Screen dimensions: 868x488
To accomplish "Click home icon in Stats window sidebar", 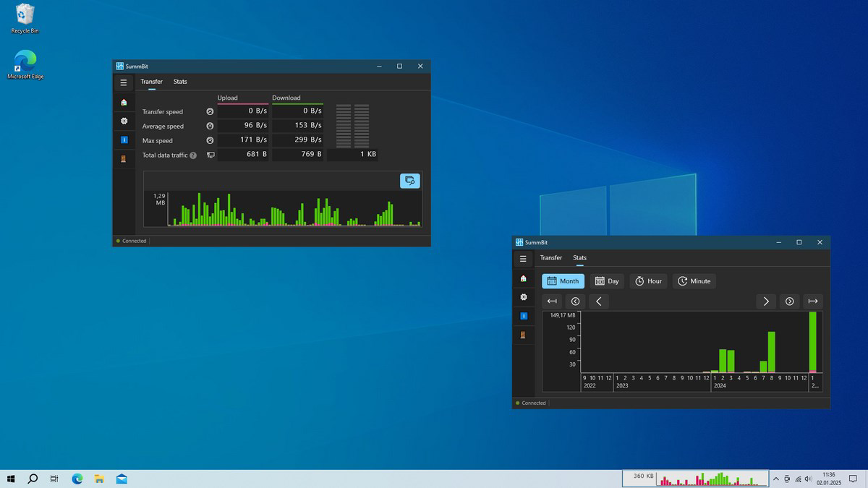I will coord(523,278).
